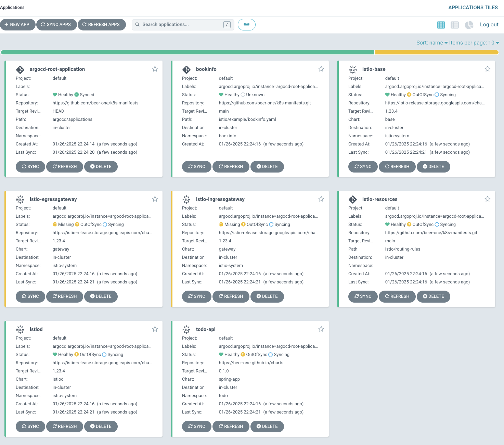Viewport: 504px width, 445px height.
Task: Focus the Search applications field
Action: [183, 25]
